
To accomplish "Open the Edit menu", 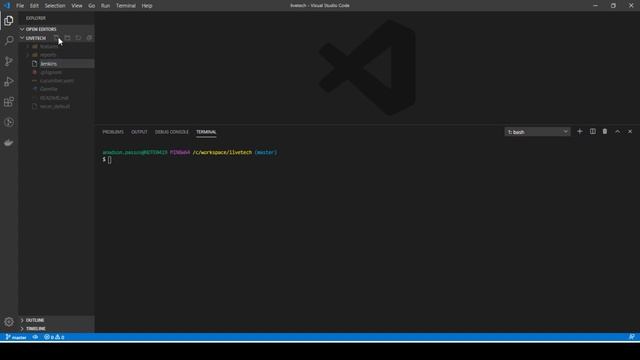I will coord(34,6).
